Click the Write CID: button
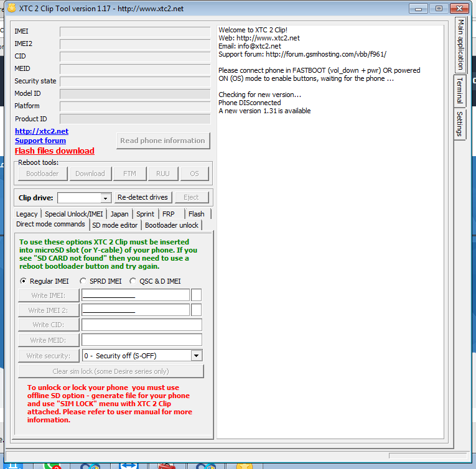Viewport: 476px width, 469px height. tap(49, 325)
